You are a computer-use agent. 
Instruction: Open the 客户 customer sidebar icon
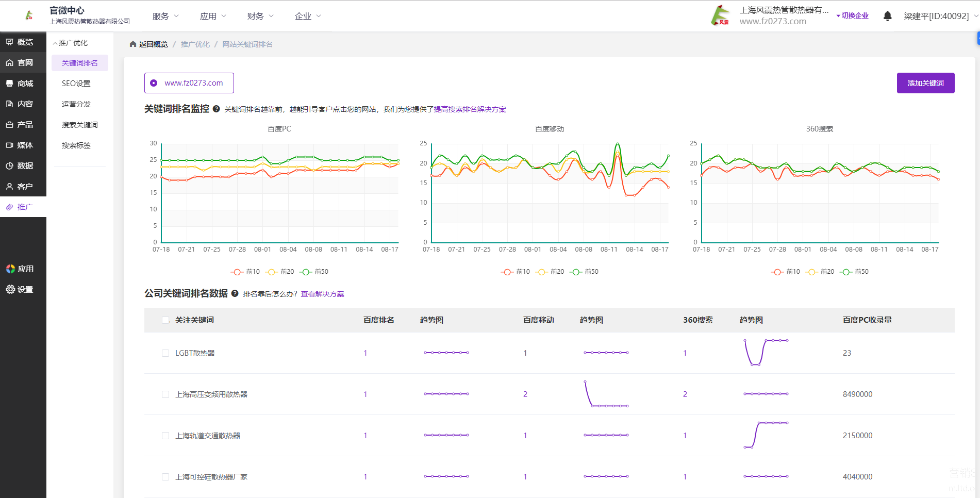(x=10, y=186)
